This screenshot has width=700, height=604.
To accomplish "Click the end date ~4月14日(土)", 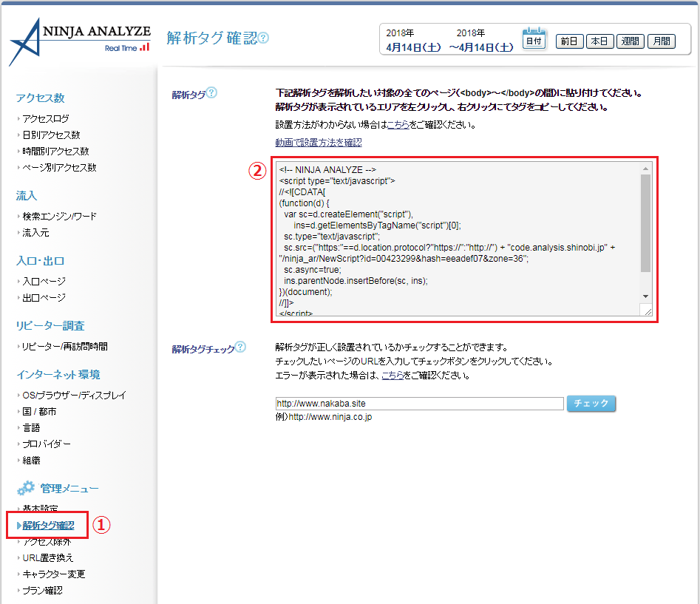I will 481,47.
